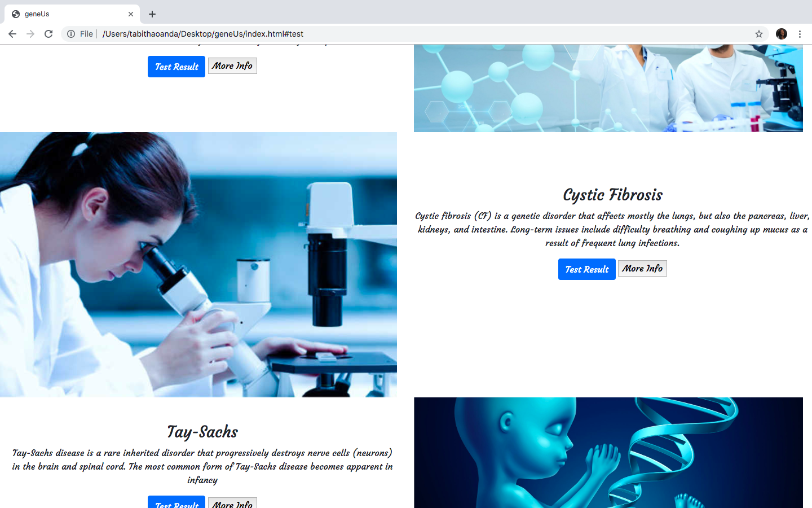Click the forward navigation arrow

coord(30,34)
